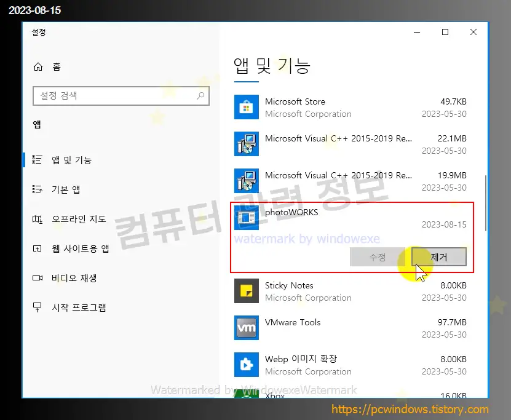Click the 97.7MB size value
This screenshot has height=420, width=511.
point(452,322)
